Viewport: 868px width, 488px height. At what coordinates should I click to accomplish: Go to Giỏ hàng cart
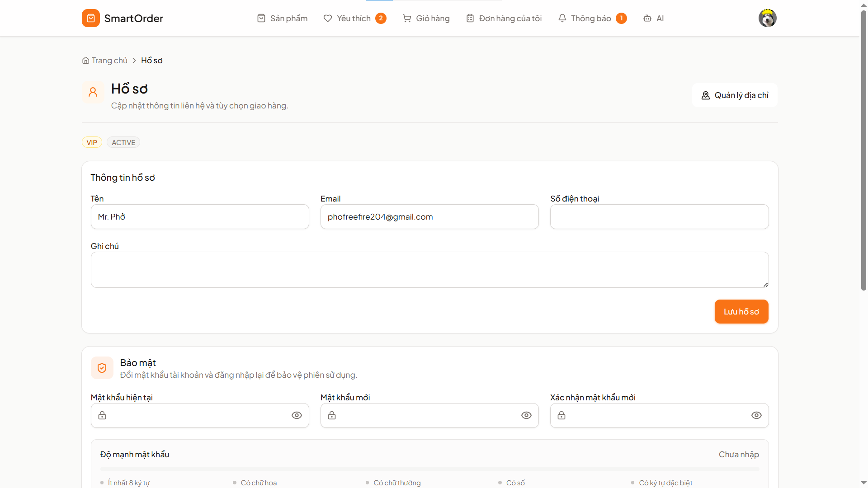[x=426, y=18]
